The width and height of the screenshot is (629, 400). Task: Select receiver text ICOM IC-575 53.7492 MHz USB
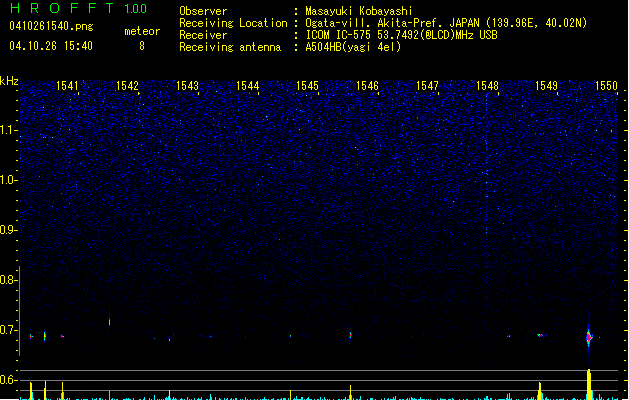click(x=401, y=35)
